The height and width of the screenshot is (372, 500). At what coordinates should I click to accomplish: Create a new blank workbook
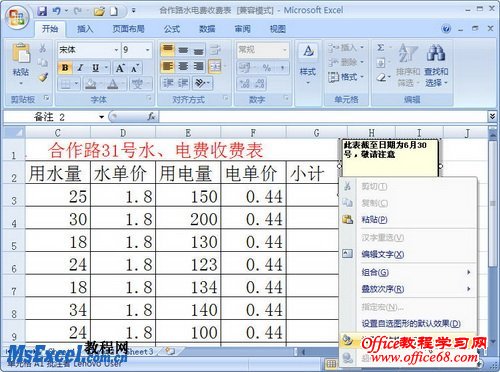pos(114,11)
